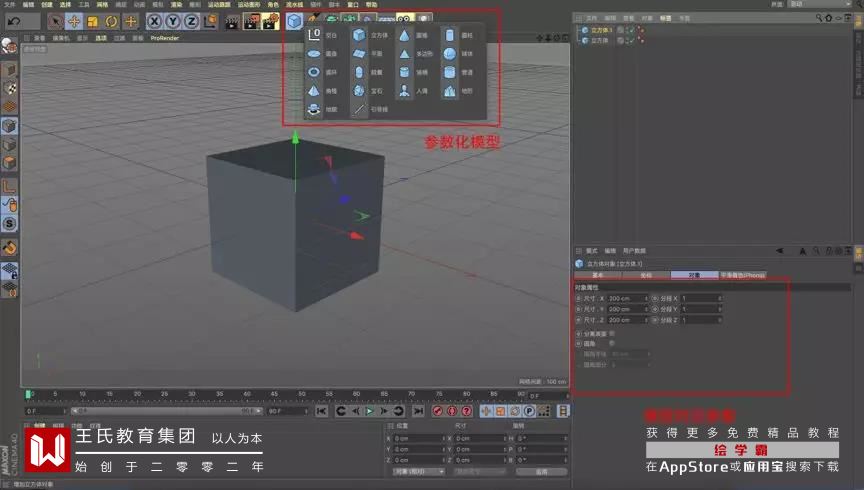Click the Render View clapperboard icon

tap(233, 22)
